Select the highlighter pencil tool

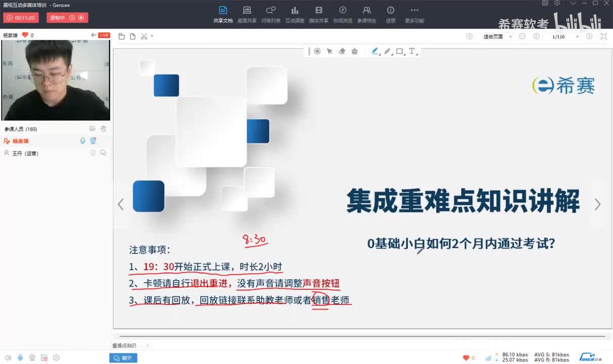click(387, 51)
